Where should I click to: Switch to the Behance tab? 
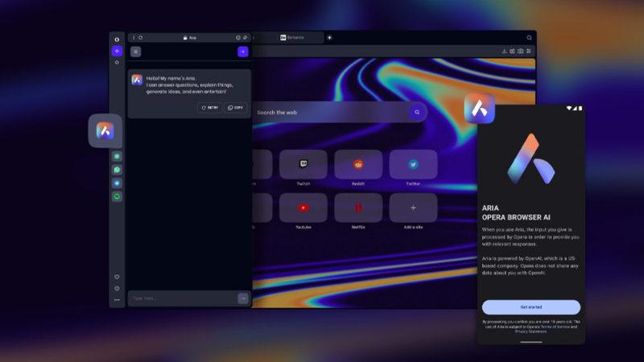299,38
